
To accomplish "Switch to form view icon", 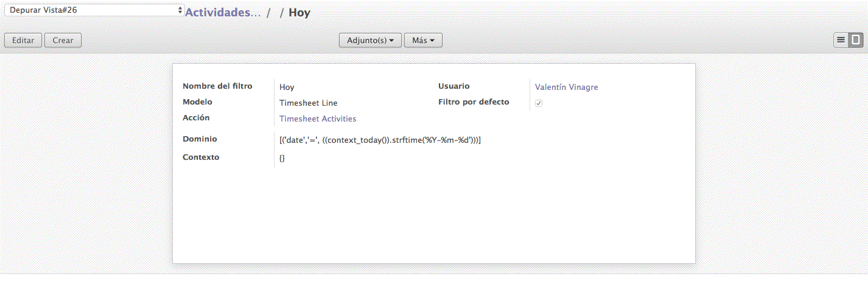I will click(x=856, y=40).
